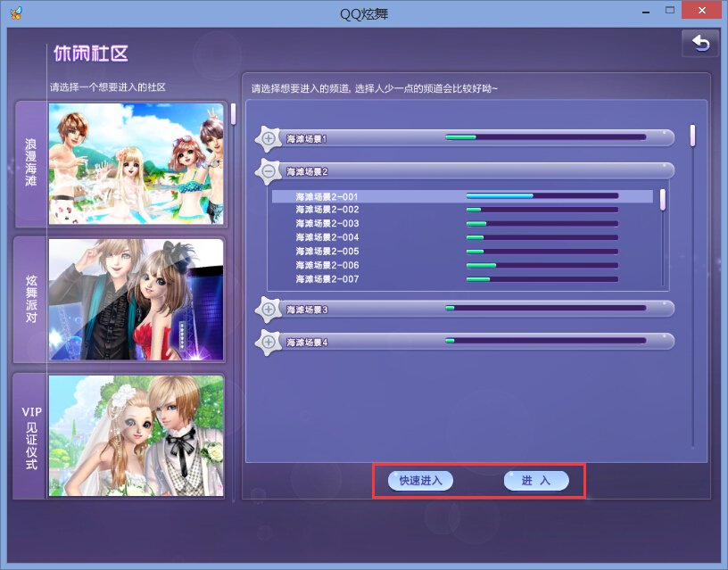Click the 海滩场景4 population bar

click(x=545, y=341)
